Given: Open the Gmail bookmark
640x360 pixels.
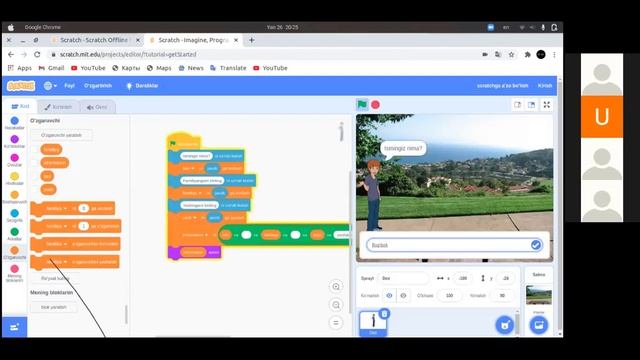Looking at the screenshot, I should tap(51, 68).
